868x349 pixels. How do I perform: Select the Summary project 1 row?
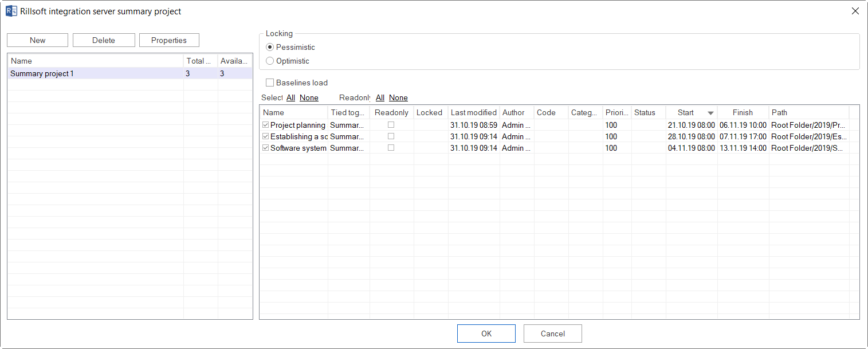point(130,73)
